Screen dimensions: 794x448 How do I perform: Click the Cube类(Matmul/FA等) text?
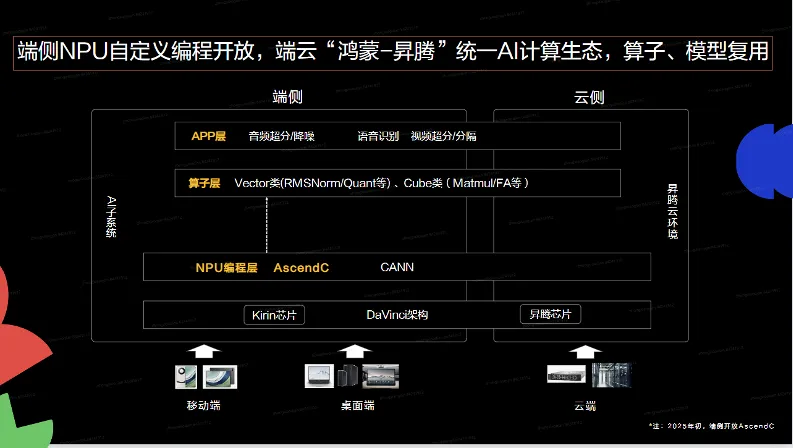(466, 183)
